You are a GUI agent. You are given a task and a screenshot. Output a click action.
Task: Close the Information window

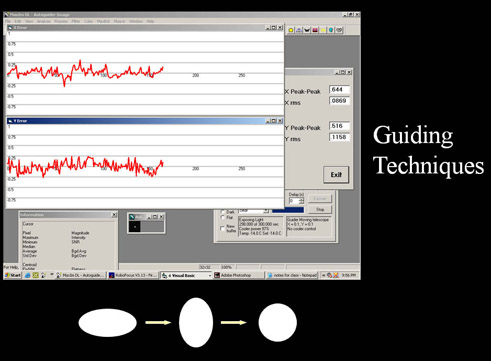[114, 215]
